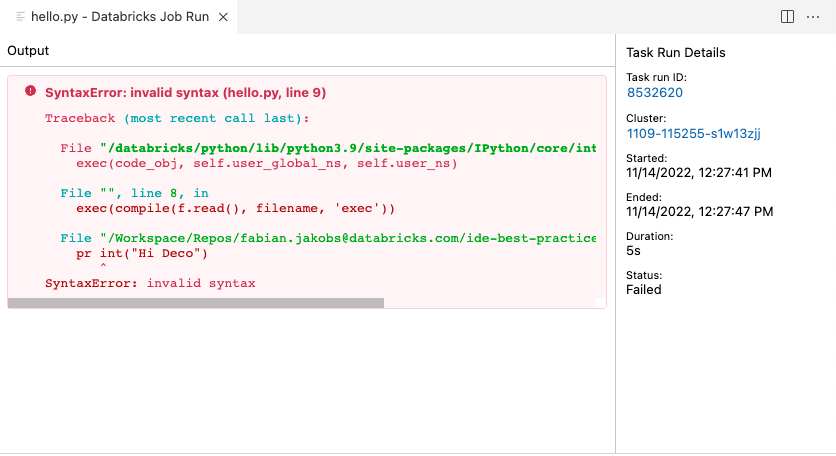Click the exec(code_obj, self.user_global_ns) line
The width and height of the screenshot is (836, 456).
tap(267, 163)
